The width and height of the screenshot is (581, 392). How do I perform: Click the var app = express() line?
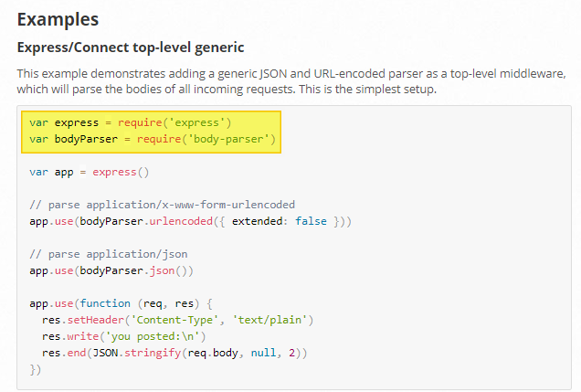tap(90, 173)
